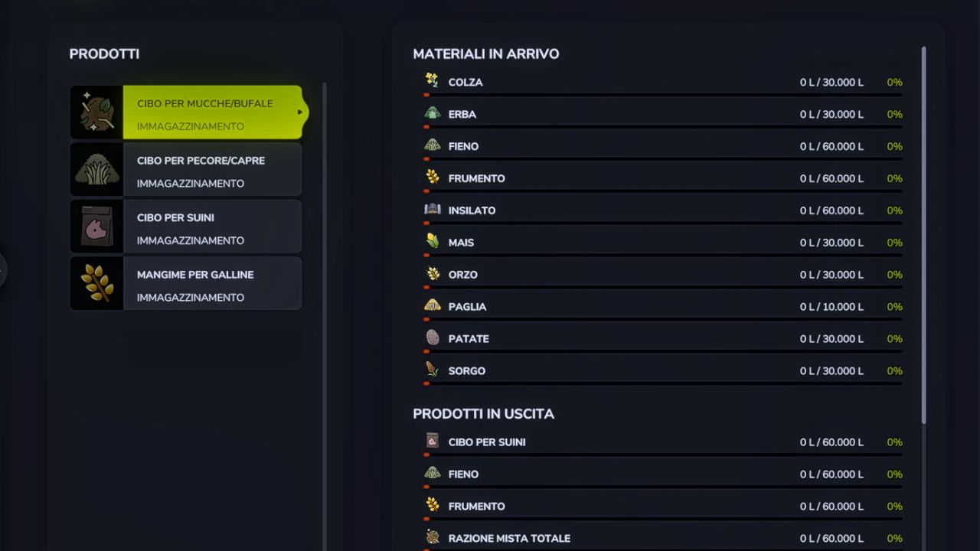980x551 pixels.
Task: Click the Patate potato icon
Action: 433,338
